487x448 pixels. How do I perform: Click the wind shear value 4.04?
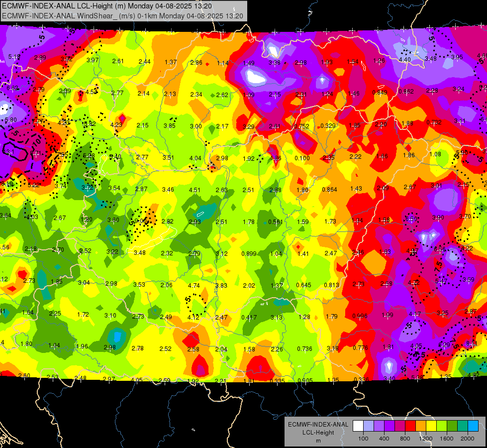click(x=195, y=158)
